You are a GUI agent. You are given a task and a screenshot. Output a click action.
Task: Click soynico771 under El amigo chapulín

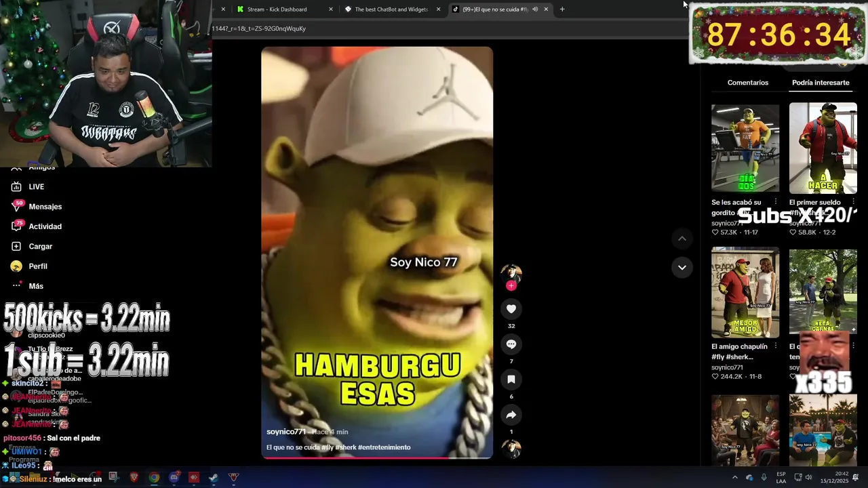tap(727, 367)
